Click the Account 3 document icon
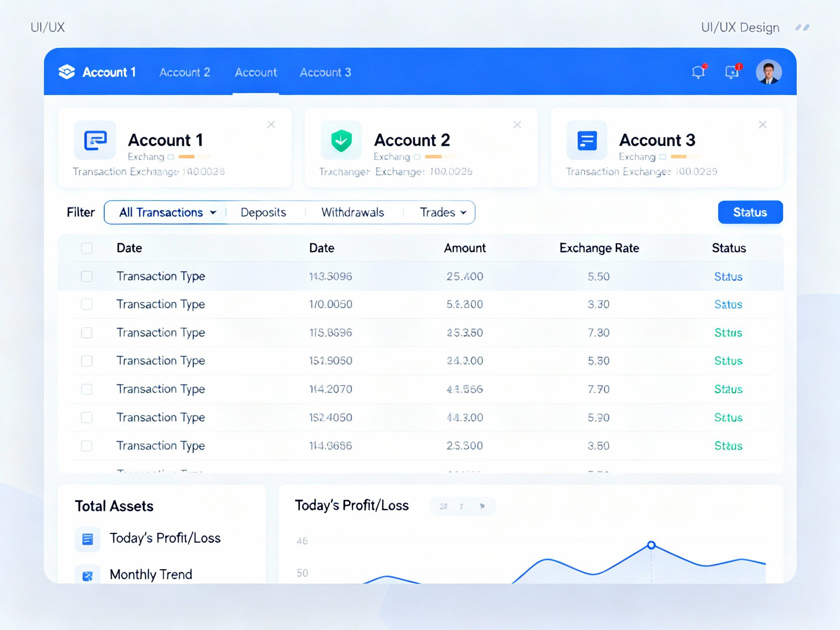840x630 pixels. point(587,140)
